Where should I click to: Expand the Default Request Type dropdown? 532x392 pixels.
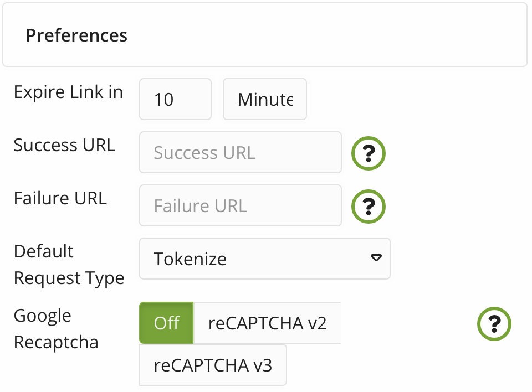[264, 259]
